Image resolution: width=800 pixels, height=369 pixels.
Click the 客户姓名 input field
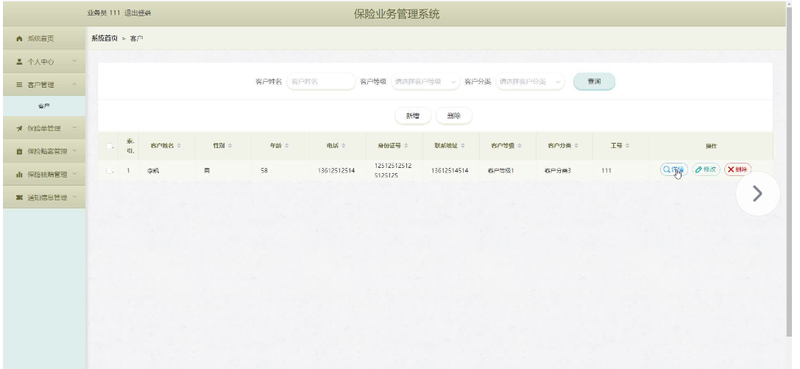point(321,81)
